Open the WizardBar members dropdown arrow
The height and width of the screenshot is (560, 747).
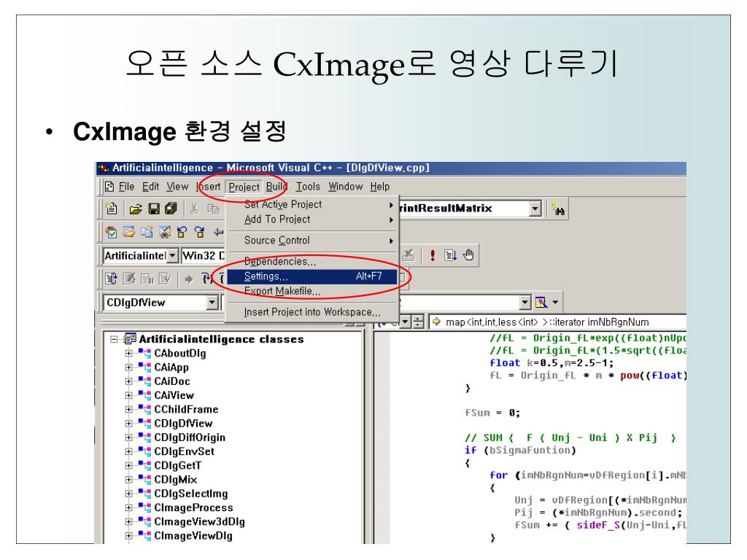(x=525, y=303)
